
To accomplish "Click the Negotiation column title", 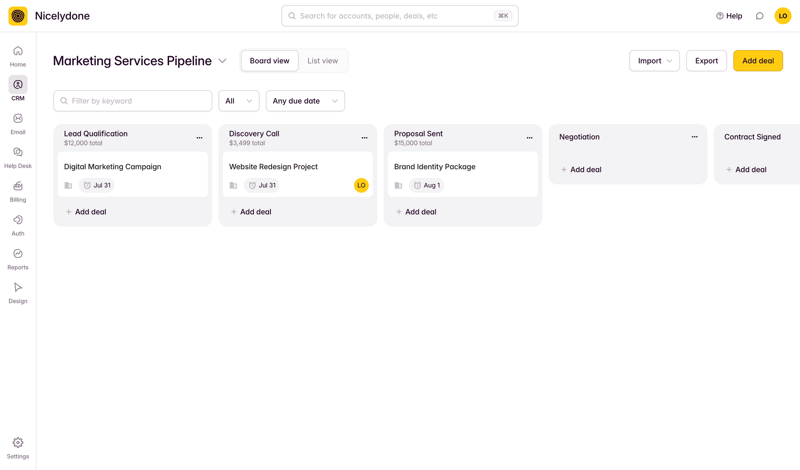I will (579, 137).
